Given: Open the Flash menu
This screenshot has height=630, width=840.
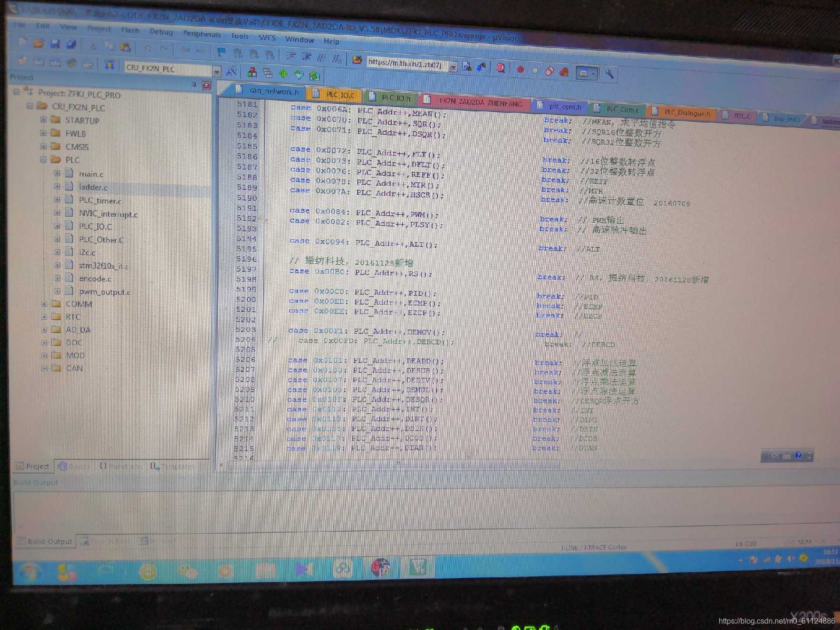Looking at the screenshot, I should pos(130,30).
